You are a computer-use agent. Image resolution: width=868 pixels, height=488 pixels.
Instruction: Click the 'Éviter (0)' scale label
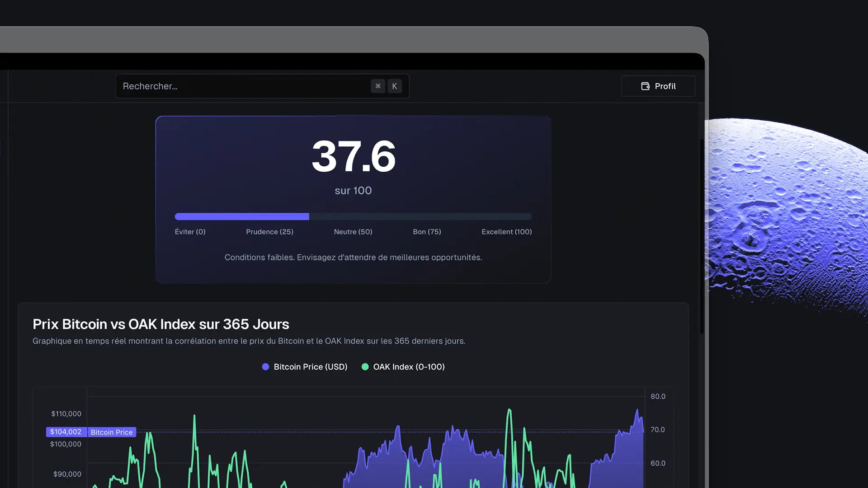190,232
